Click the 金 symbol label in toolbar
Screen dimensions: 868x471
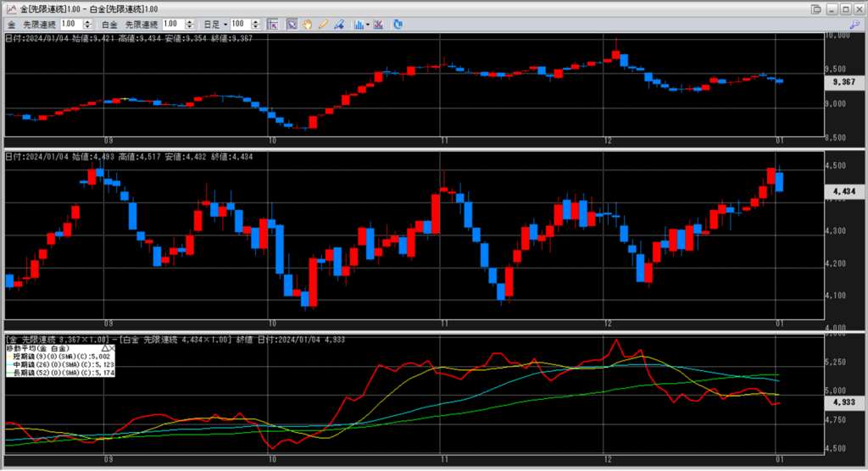pos(13,24)
